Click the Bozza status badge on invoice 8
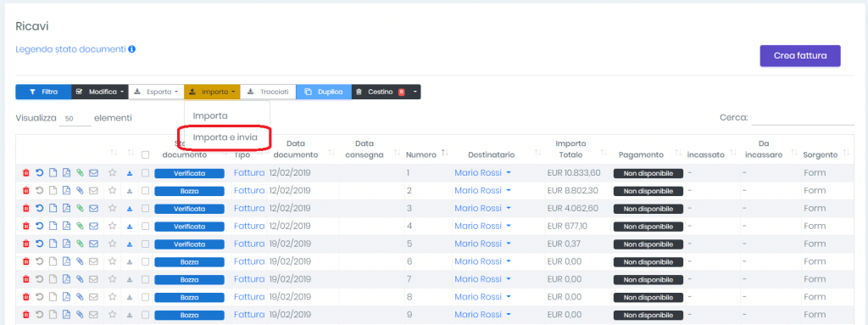 tap(189, 297)
